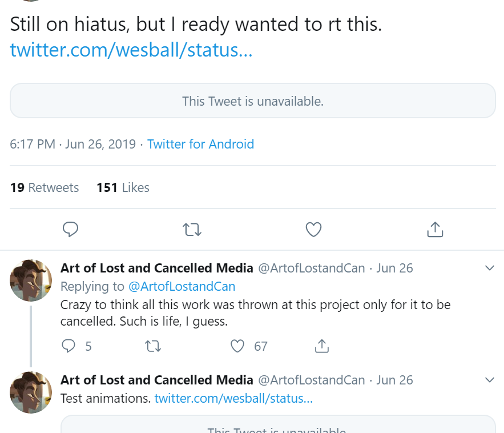This screenshot has width=504, height=433.
Task: Share the 'Crazy to think' reply tweet
Action: pyautogui.click(x=322, y=346)
